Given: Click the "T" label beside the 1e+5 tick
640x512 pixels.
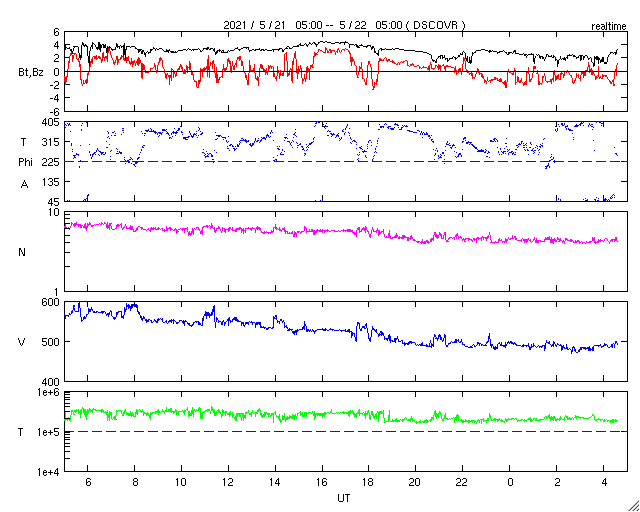Looking at the screenshot, I should click(21, 432).
